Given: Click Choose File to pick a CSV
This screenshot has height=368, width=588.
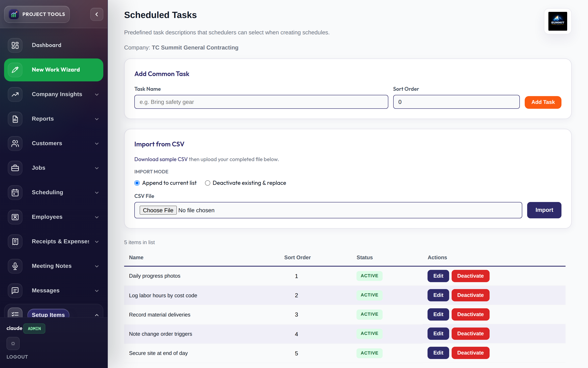Looking at the screenshot, I should point(158,210).
